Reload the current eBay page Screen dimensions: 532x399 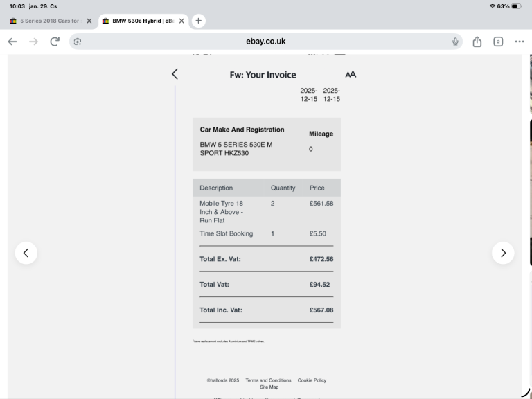(55, 42)
